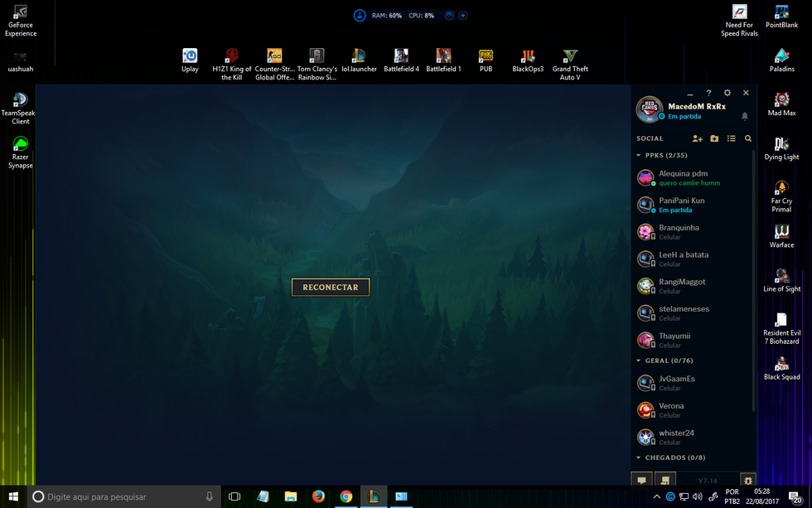Select friend JvGaamEs
812x508 pixels.
tap(693, 383)
